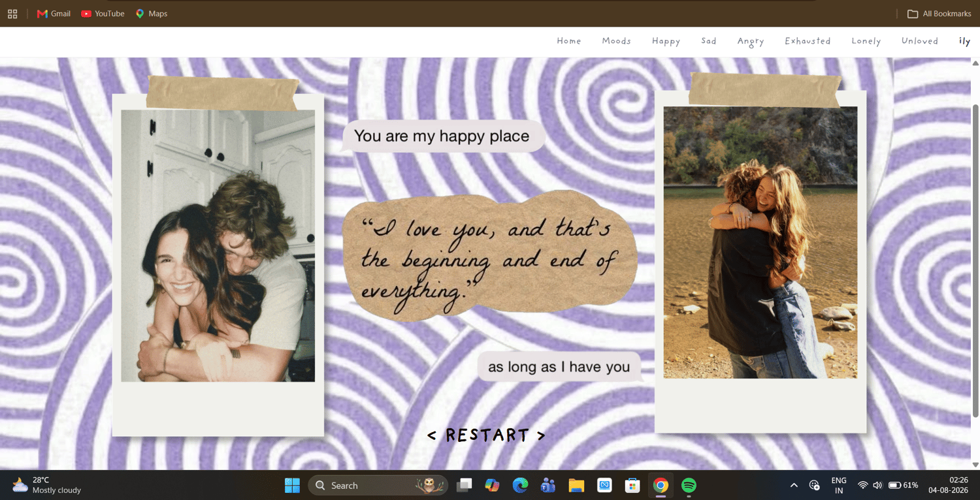Switch to the Exhausted page
980x500 pixels.
coord(808,41)
